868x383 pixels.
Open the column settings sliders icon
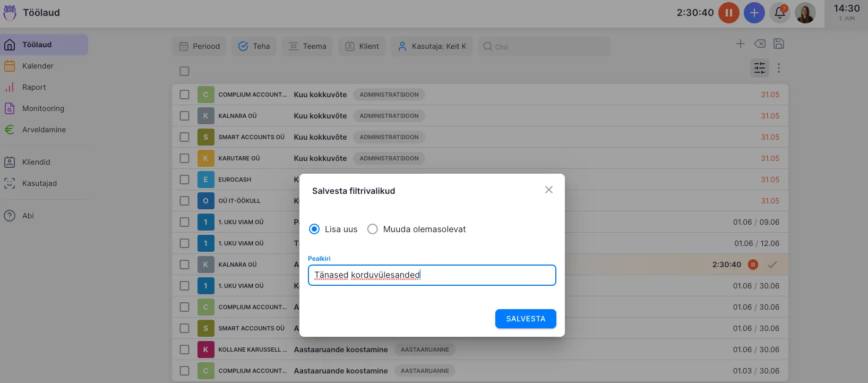(x=759, y=68)
